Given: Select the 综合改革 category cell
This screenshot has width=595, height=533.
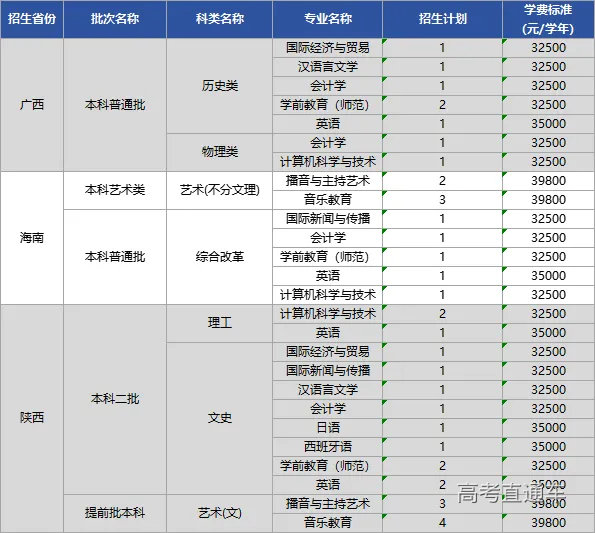Looking at the screenshot, I should pos(219,257).
